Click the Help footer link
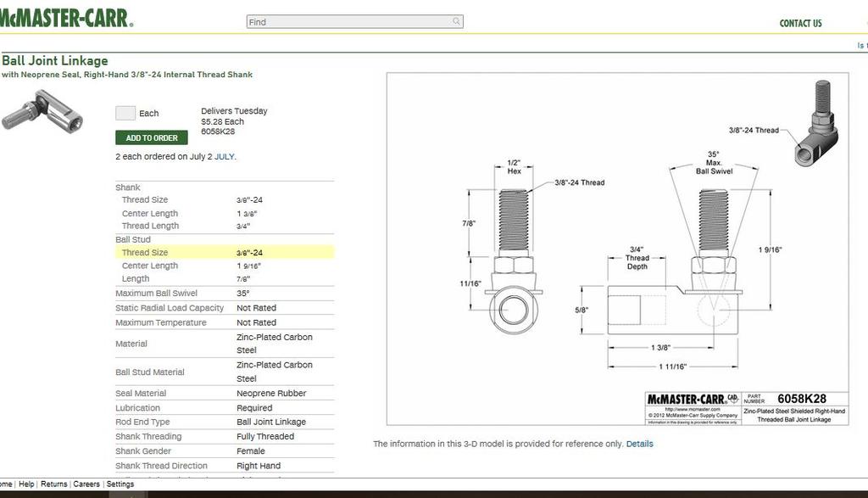 (x=26, y=484)
